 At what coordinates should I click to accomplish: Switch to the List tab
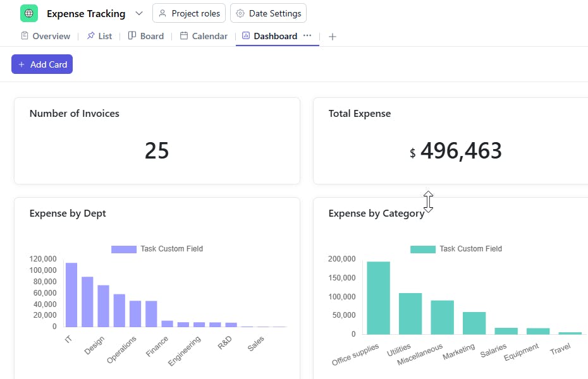pos(99,36)
